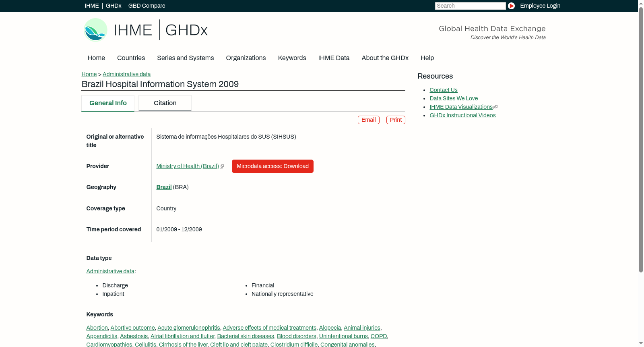Open GHDx Instructional Videos link

[x=462, y=115]
